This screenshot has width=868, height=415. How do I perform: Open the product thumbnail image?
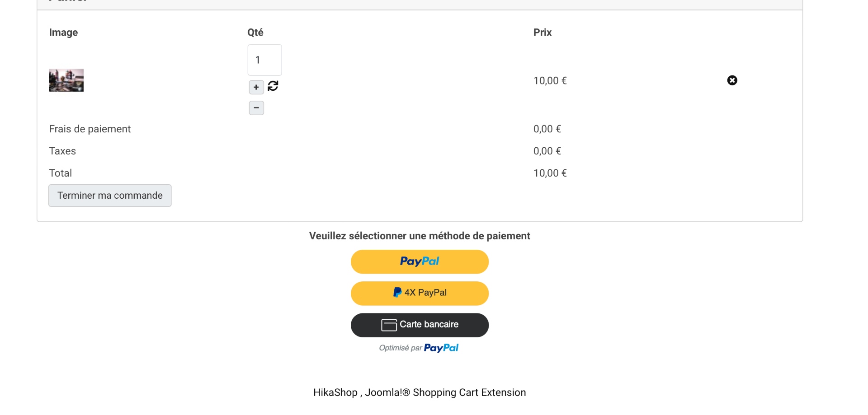point(66,80)
